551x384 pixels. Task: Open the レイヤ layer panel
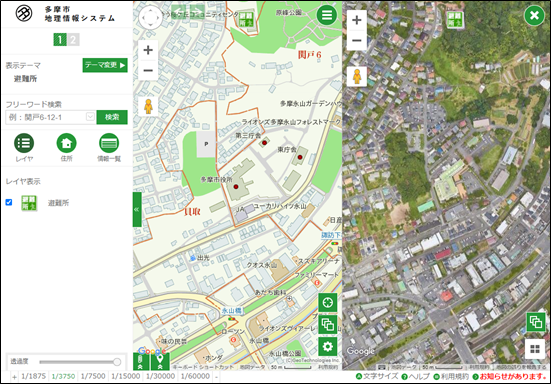(x=24, y=148)
